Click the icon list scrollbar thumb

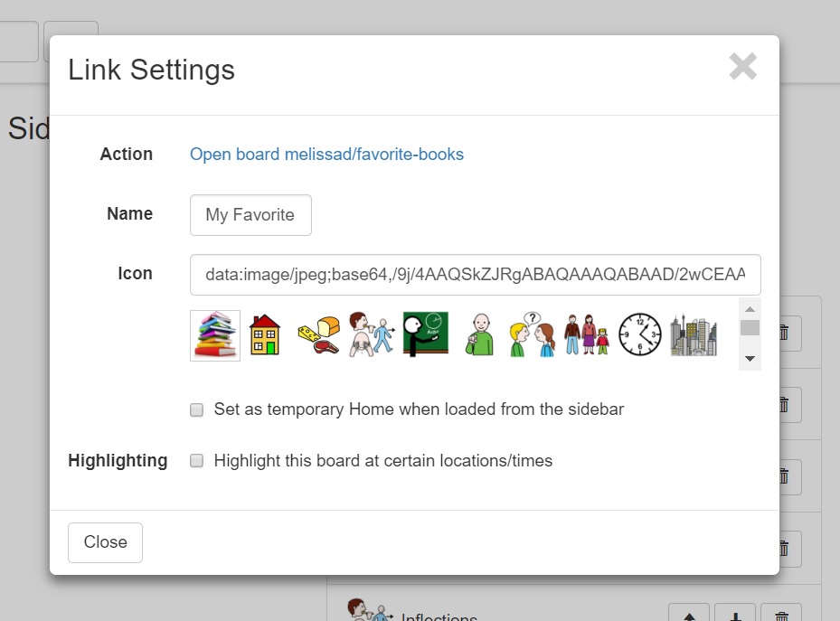[x=750, y=327]
